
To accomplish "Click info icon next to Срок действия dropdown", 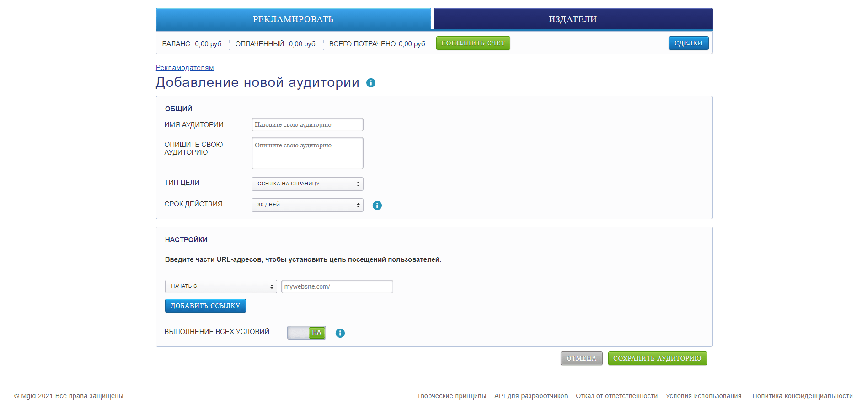I will click(377, 205).
